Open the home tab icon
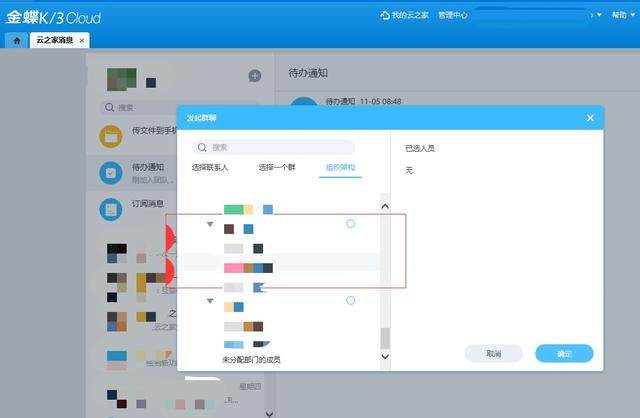 click(17, 40)
